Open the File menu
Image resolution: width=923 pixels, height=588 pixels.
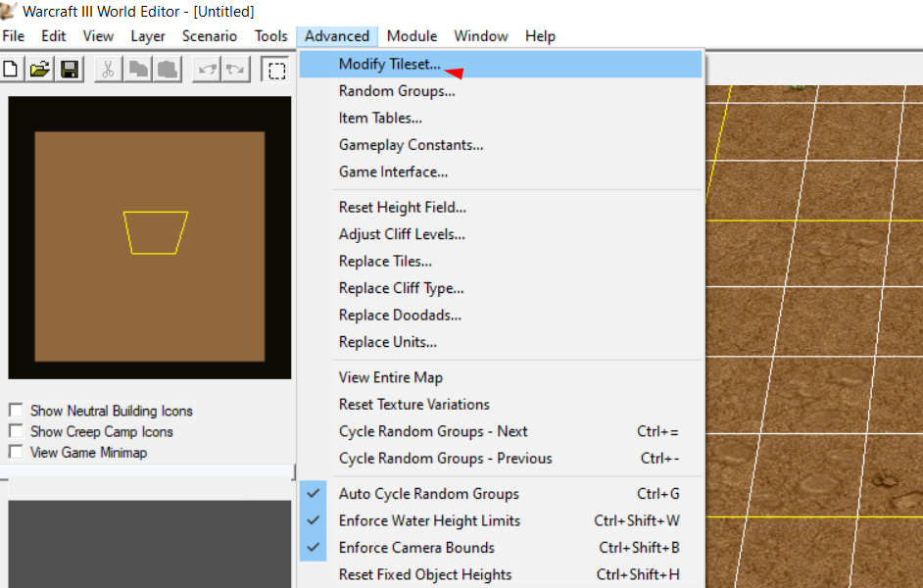[14, 36]
